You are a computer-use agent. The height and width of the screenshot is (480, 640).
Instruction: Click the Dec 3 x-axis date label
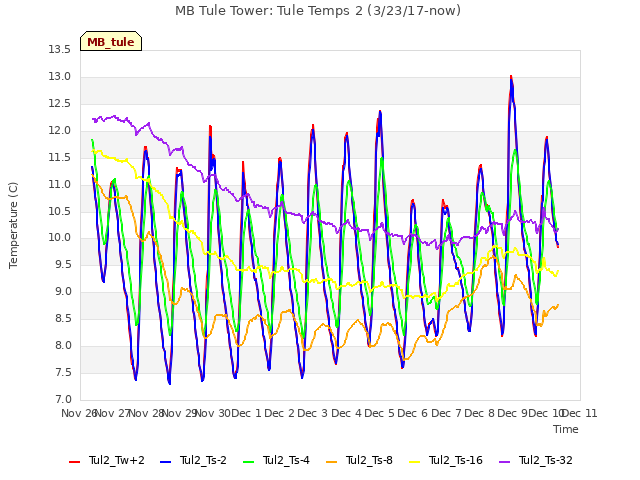click(x=313, y=413)
